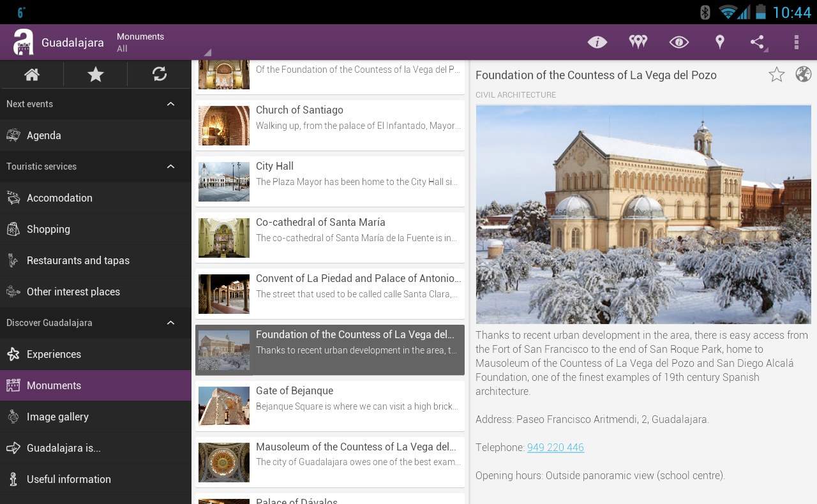Image resolution: width=817 pixels, height=504 pixels.
Task: Open Mausoleum of the Countess entry
Action: tap(330, 462)
